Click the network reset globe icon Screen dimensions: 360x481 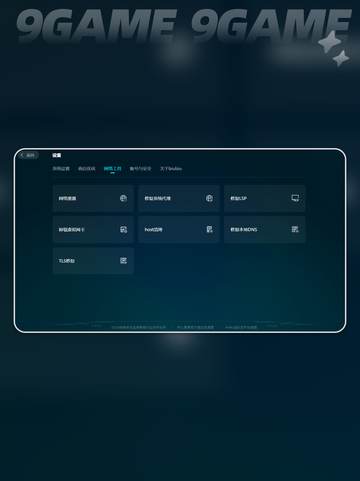tap(123, 198)
